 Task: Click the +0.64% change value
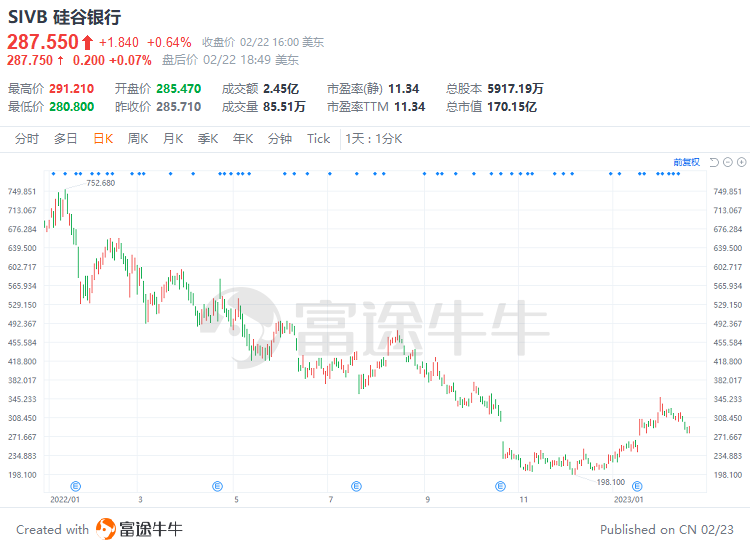(x=169, y=43)
